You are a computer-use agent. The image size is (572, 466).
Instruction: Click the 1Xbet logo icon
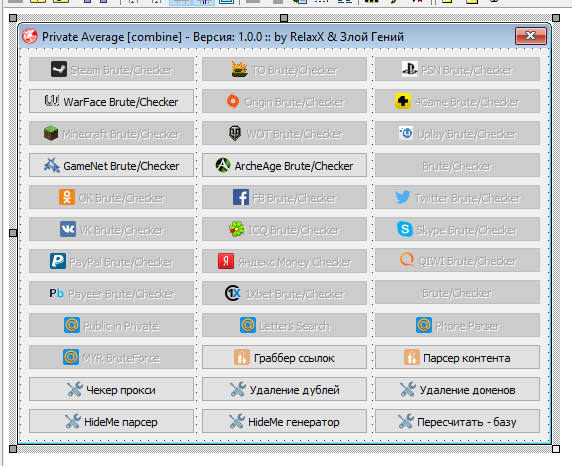pos(233,293)
